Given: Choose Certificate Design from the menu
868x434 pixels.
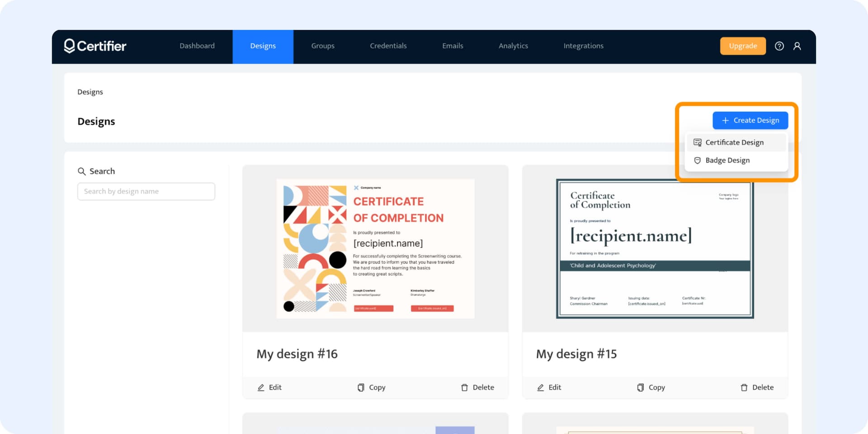Looking at the screenshot, I should 734,142.
